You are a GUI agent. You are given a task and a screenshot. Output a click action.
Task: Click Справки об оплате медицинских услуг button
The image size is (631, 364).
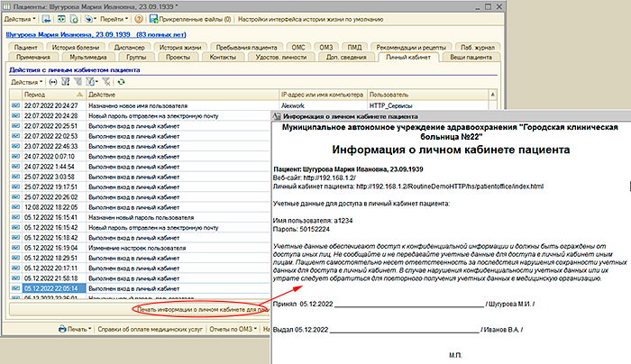(x=149, y=329)
